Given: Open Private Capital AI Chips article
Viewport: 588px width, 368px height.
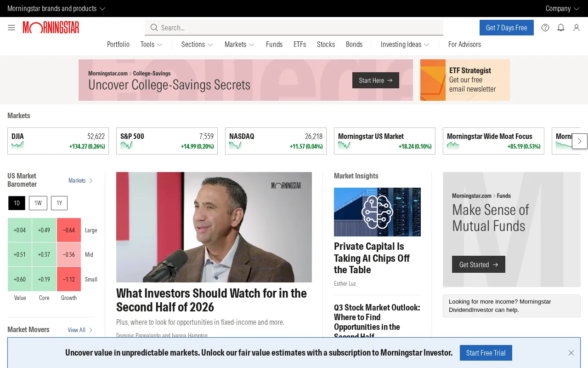Looking at the screenshot, I should [x=372, y=258].
